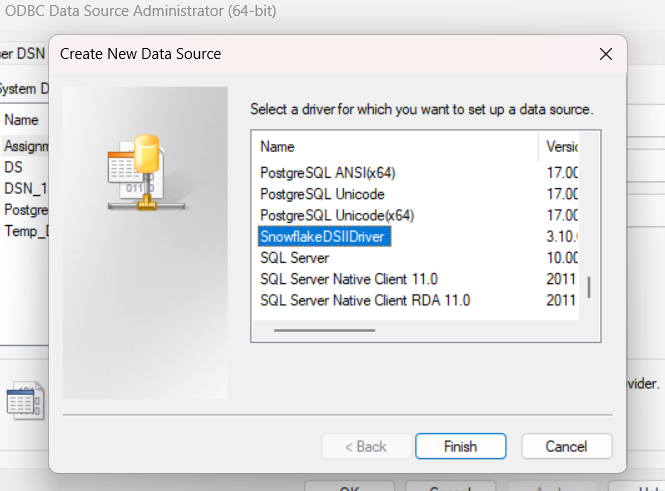The width and height of the screenshot is (665, 491).
Task: Select PostgreSQL Unicode(x64) driver
Action: pyautogui.click(x=337, y=215)
